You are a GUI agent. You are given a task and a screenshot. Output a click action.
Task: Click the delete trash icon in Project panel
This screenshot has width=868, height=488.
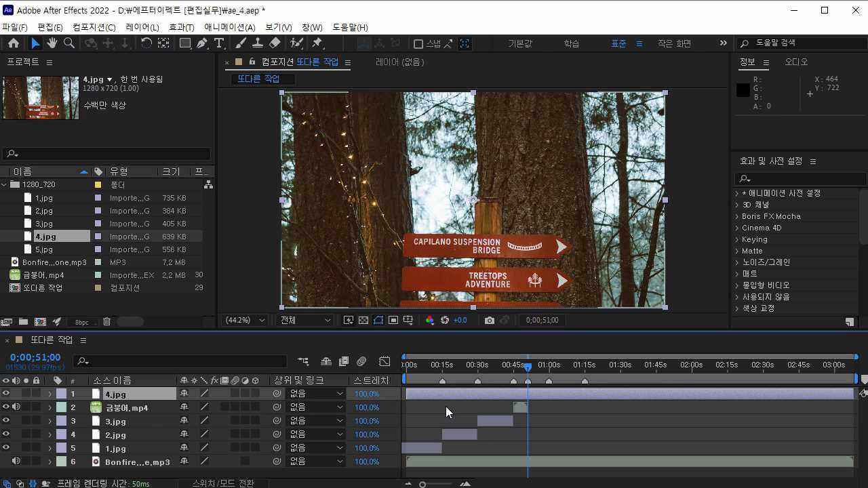point(106,322)
